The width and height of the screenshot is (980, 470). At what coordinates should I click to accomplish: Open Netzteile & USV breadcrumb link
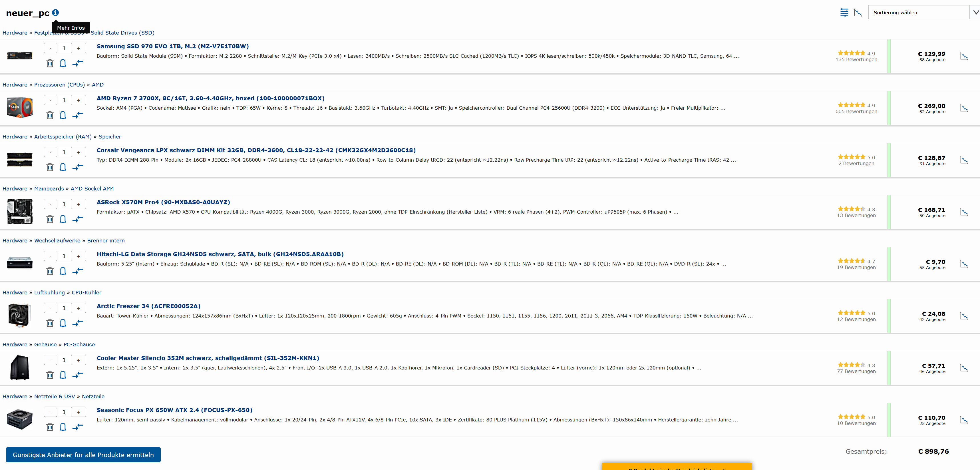coord(55,396)
